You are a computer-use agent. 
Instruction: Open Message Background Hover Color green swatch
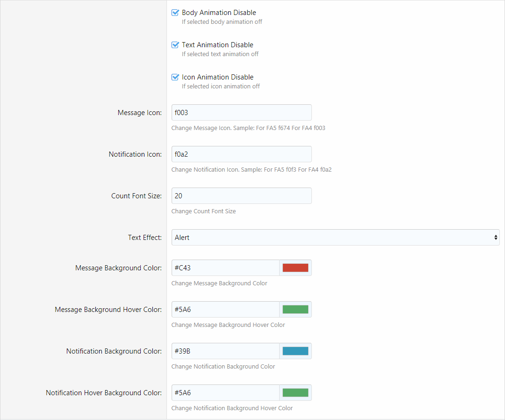(295, 310)
